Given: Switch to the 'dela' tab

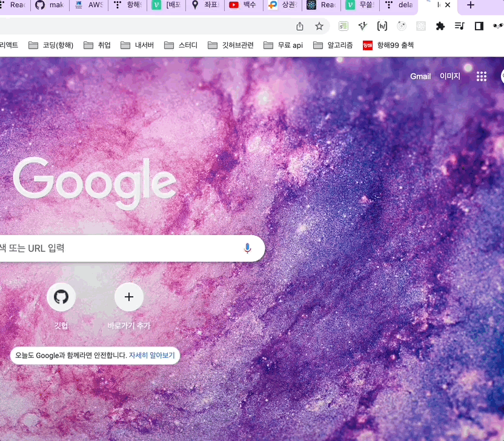Looking at the screenshot, I should pos(399,5).
